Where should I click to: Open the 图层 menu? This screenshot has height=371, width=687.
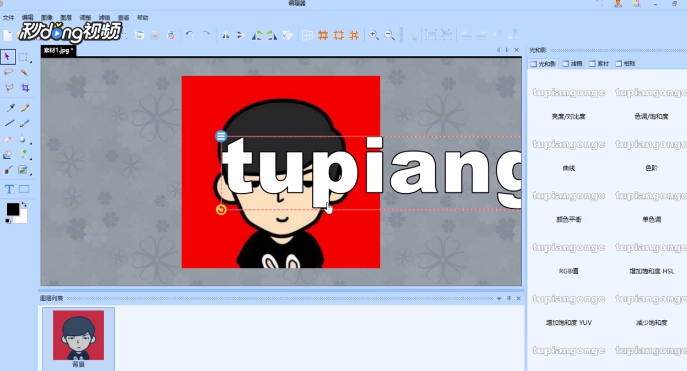[x=66, y=18]
